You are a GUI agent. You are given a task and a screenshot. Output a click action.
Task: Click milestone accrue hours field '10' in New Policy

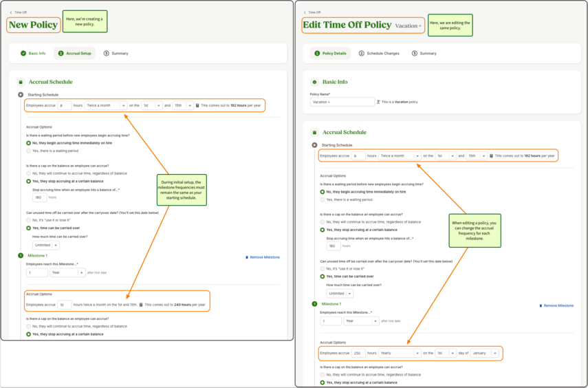pos(65,305)
